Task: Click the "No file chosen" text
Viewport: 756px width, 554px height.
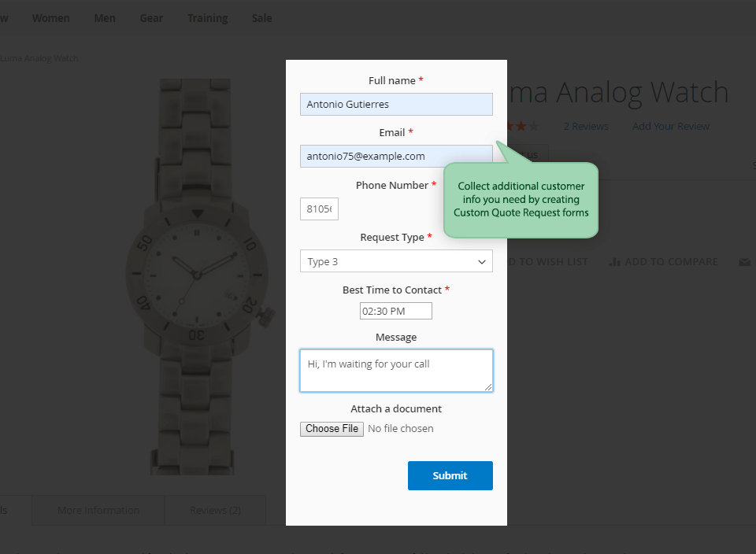Action: point(401,429)
